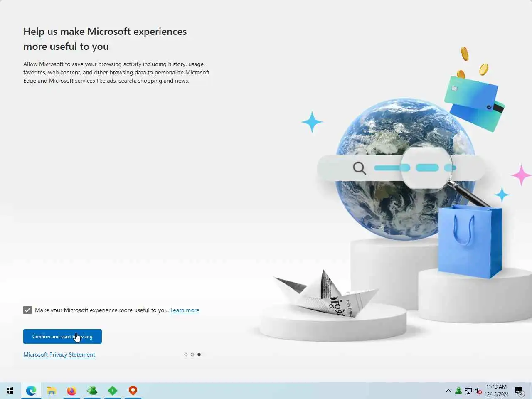Launch Firefox from the taskbar
Viewport: 532px width, 399px height.
click(x=71, y=391)
